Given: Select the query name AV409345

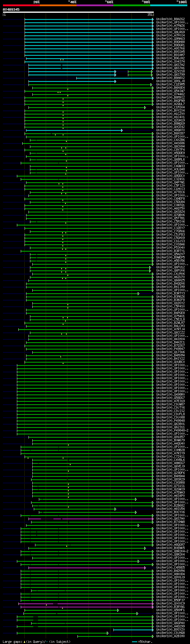Looking at the screenshot, I should 11,9.
